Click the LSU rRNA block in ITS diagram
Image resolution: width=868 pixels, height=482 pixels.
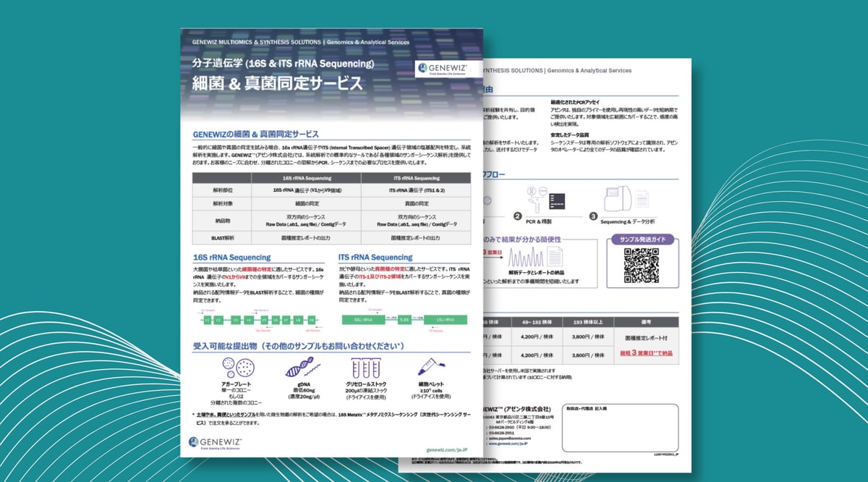point(444,319)
